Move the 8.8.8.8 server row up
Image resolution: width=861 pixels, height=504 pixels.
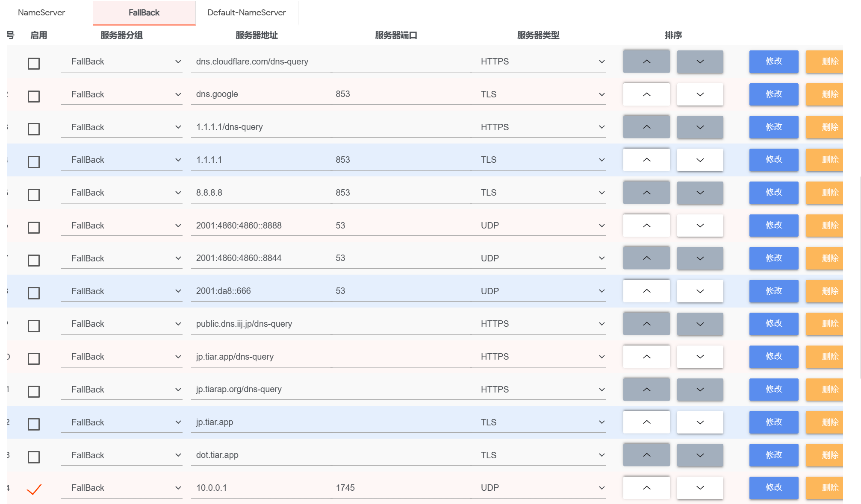[646, 193]
